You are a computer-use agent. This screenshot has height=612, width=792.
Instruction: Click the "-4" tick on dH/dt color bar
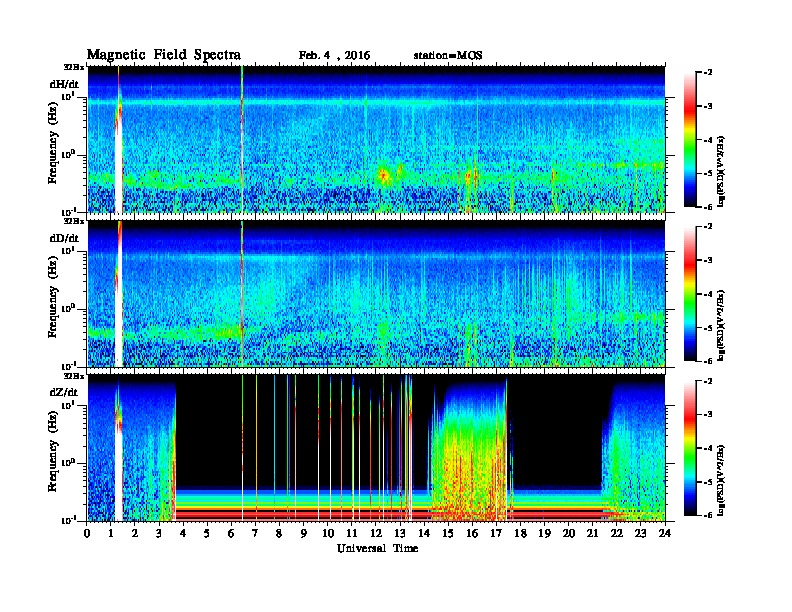(x=709, y=140)
